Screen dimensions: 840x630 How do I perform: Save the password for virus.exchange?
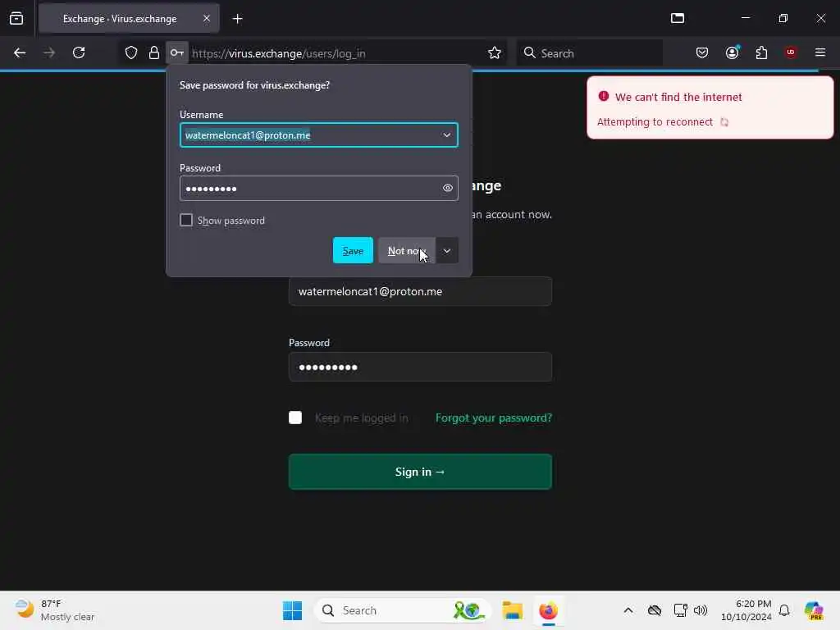coord(353,251)
